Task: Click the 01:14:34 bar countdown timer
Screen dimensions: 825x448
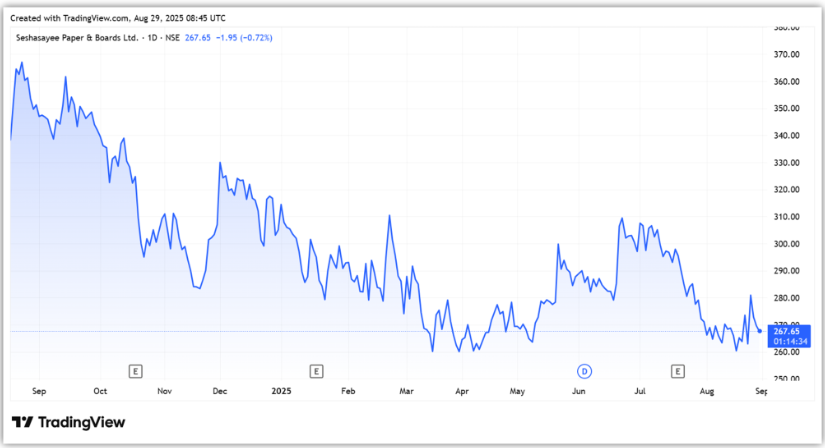Action: [792, 341]
